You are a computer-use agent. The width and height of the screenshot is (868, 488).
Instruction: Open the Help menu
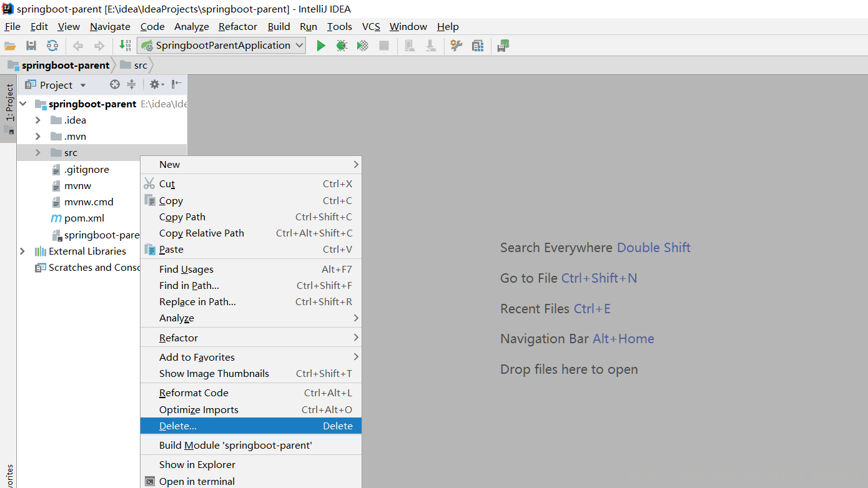(x=448, y=26)
